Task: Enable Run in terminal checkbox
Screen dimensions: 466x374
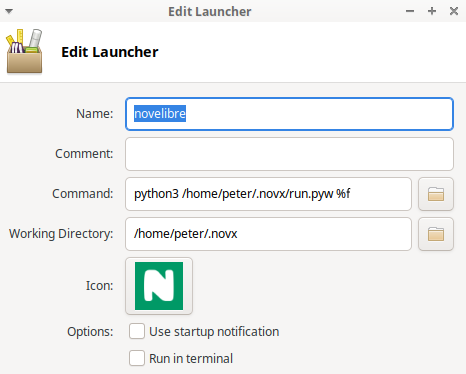Action: coord(137,358)
